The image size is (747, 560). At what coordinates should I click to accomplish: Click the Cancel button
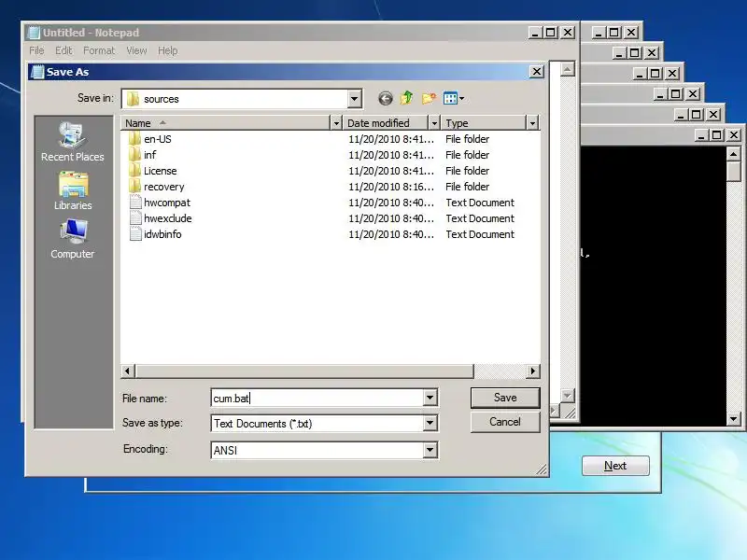(505, 422)
